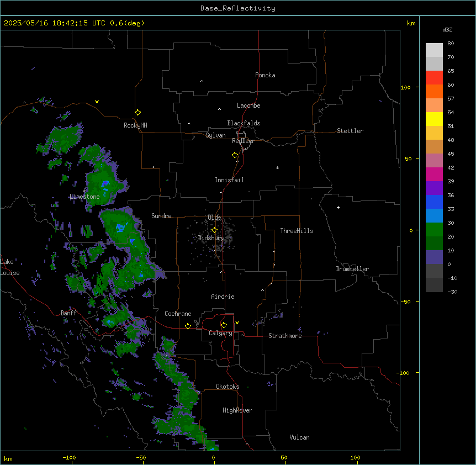Click the yellow marker inside Calgary
This screenshot has height=465, width=476.
224,325
